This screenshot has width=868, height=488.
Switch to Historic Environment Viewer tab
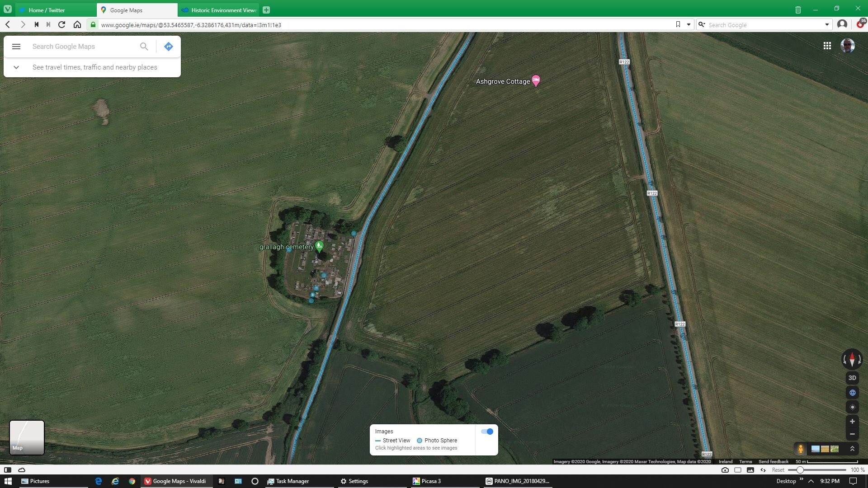point(219,10)
